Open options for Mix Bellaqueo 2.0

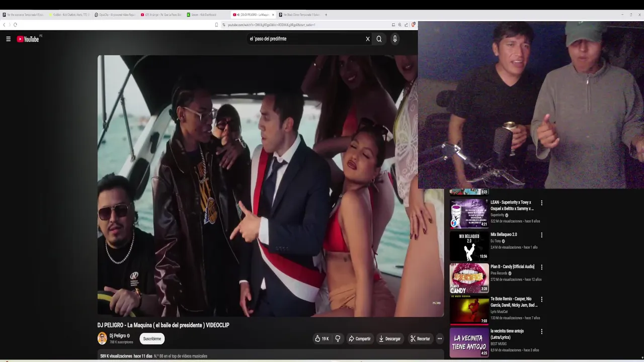pyautogui.click(x=541, y=235)
